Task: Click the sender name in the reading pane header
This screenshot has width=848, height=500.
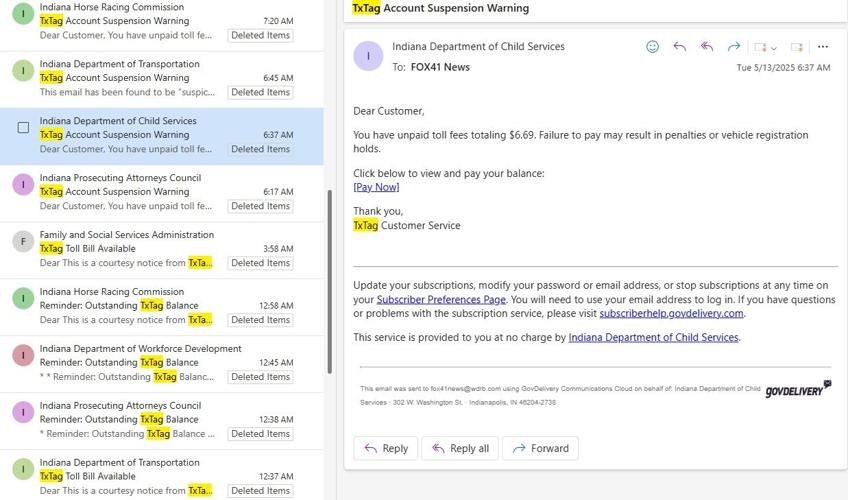Action: (478, 46)
